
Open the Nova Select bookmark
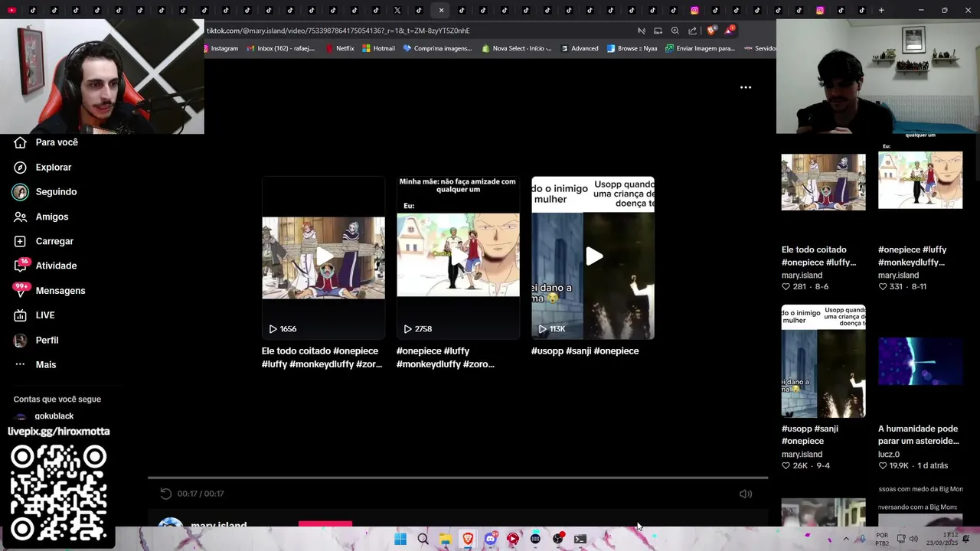click(x=517, y=48)
